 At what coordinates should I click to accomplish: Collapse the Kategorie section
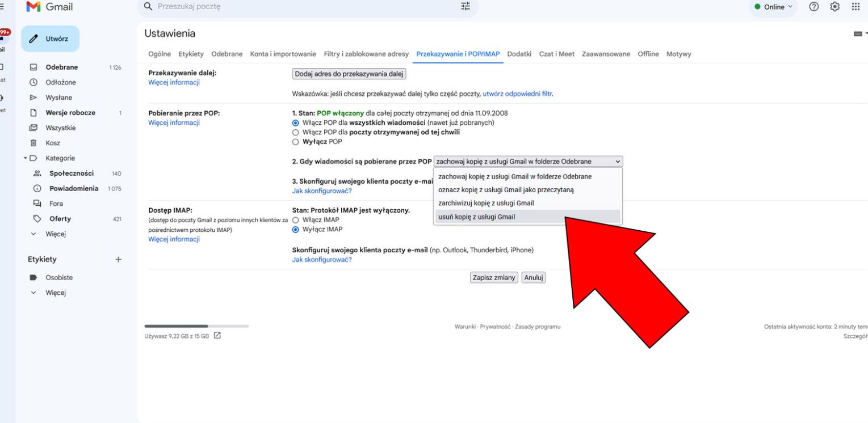(x=26, y=158)
